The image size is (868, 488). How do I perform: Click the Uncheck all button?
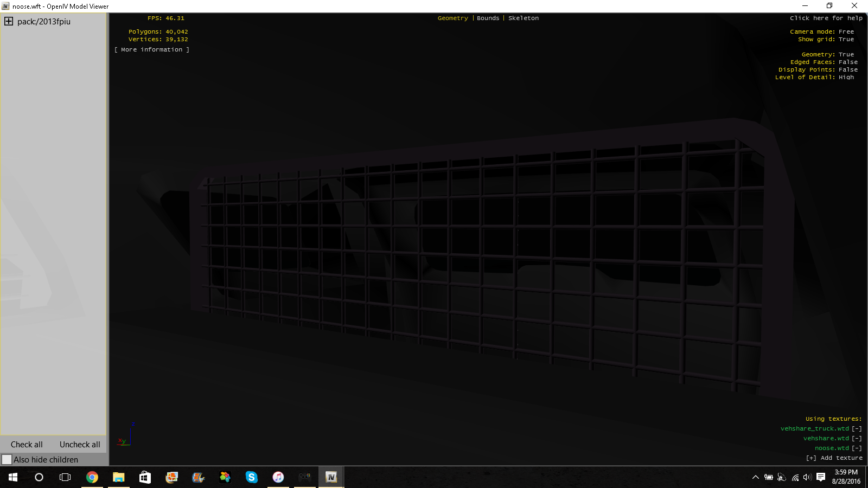tap(80, 445)
